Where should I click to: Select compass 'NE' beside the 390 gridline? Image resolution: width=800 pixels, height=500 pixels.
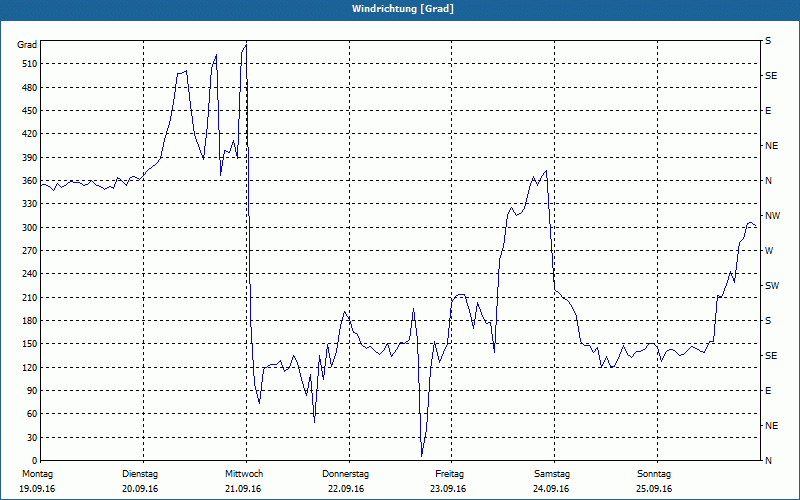pos(771,146)
